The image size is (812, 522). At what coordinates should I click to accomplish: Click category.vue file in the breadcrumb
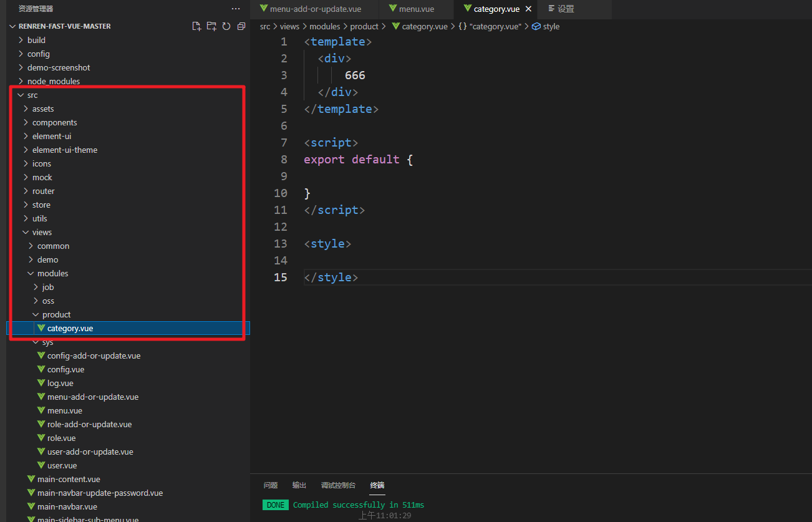pyautogui.click(x=425, y=26)
